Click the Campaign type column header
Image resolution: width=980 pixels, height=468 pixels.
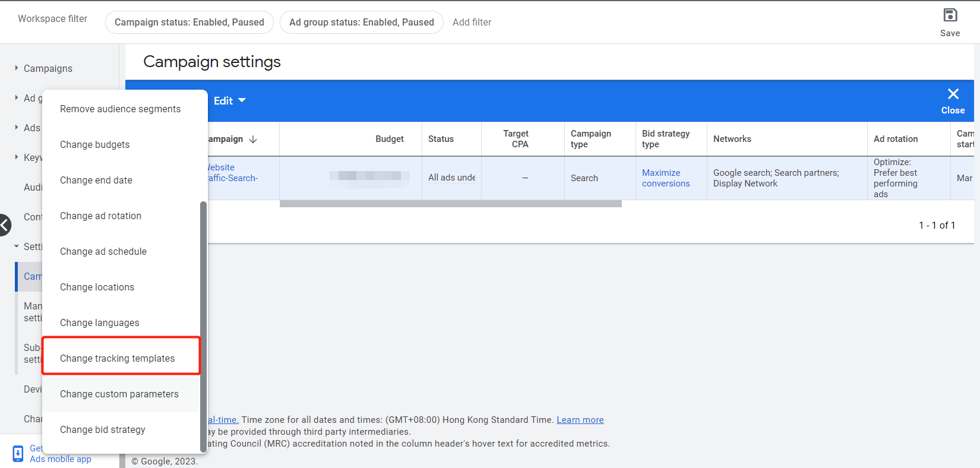tap(591, 139)
